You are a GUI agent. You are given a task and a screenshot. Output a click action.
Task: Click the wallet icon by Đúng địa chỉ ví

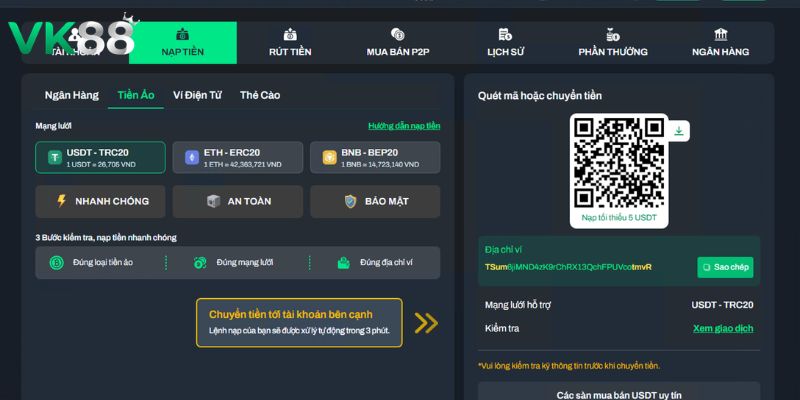(343, 263)
